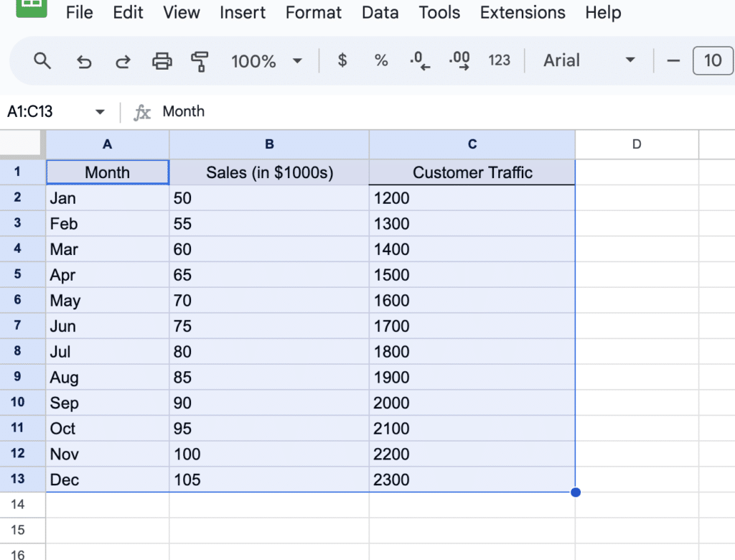Image resolution: width=735 pixels, height=560 pixels.
Task: Click the font size field showing 10
Action: 713,60
